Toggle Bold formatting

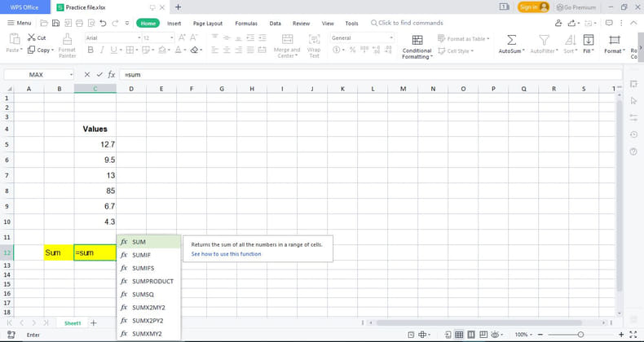[90, 50]
